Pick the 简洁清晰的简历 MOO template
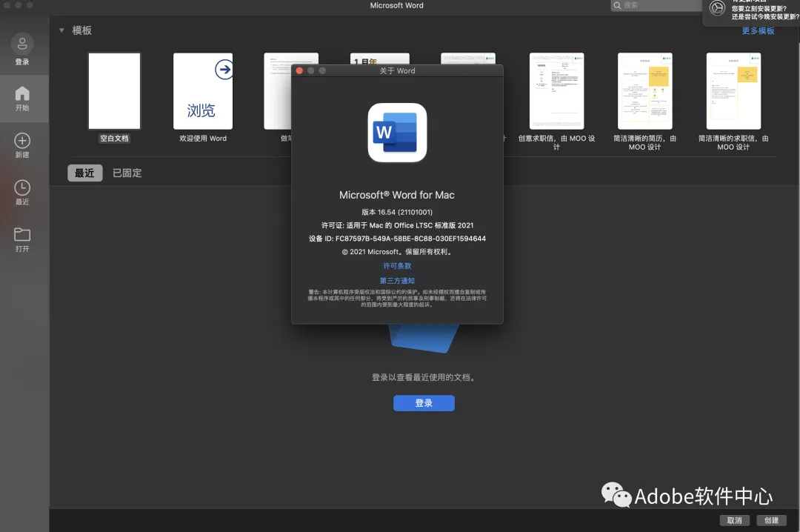Viewport: 800px width, 532px height. click(645, 91)
